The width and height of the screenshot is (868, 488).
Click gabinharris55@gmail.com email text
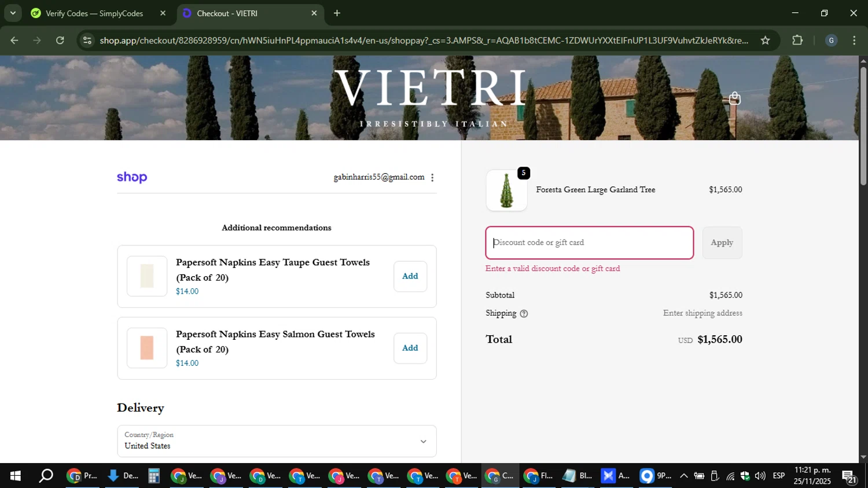pos(379,177)
